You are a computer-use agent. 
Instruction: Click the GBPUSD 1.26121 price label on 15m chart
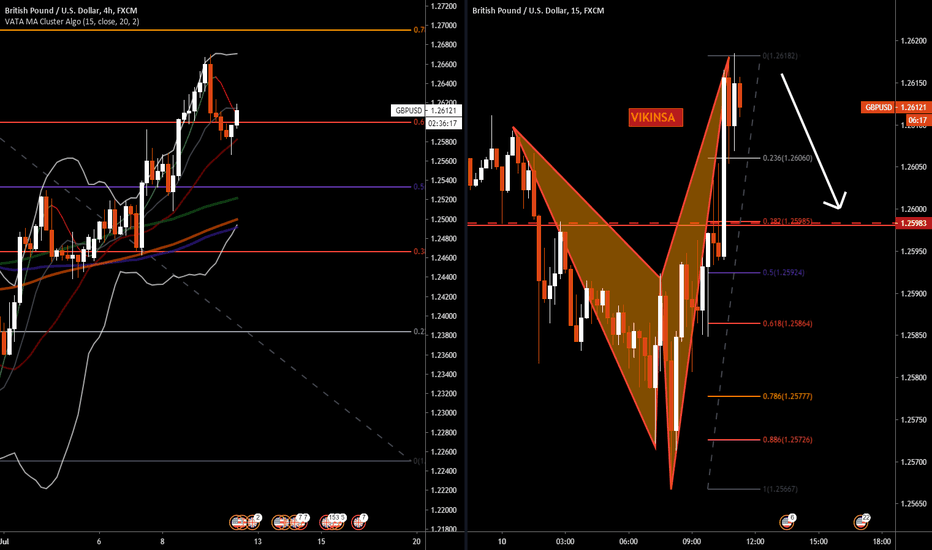tap(895, 107)
